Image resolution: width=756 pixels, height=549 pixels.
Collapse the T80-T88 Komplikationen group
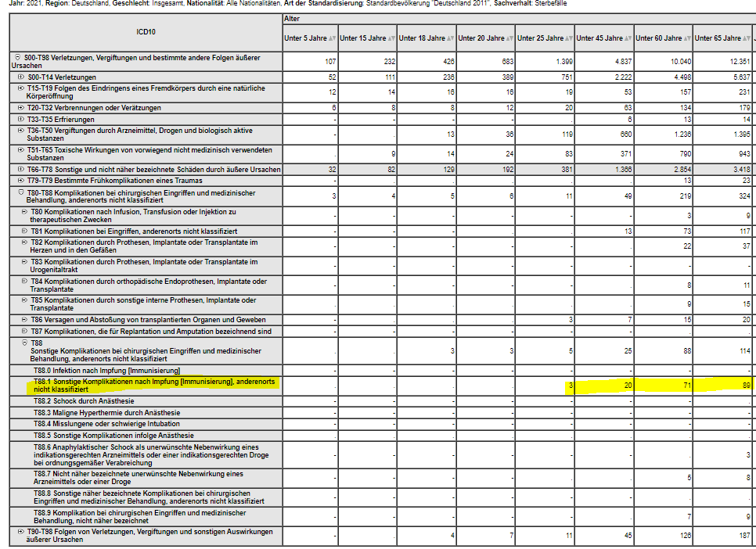pos(21,192)
